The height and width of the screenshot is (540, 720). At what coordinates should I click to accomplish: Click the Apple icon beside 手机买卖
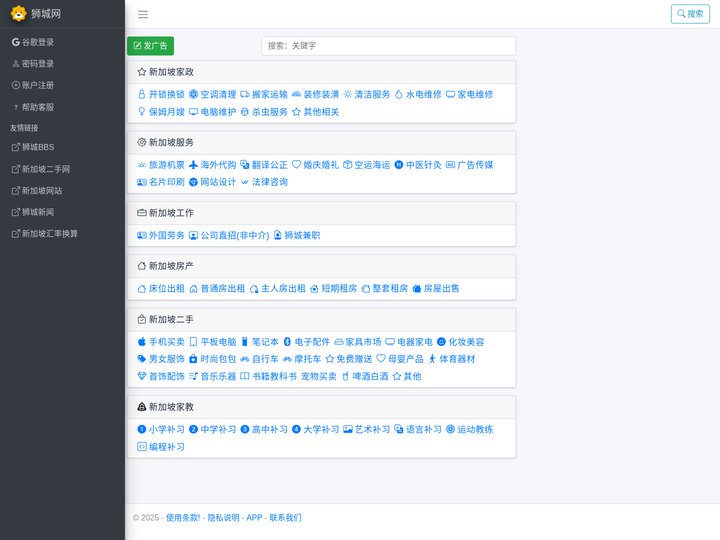pos(141,342)
